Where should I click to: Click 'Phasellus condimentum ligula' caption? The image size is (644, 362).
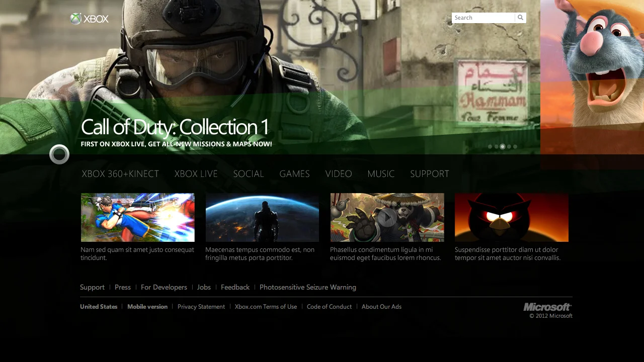pos(385,254)
